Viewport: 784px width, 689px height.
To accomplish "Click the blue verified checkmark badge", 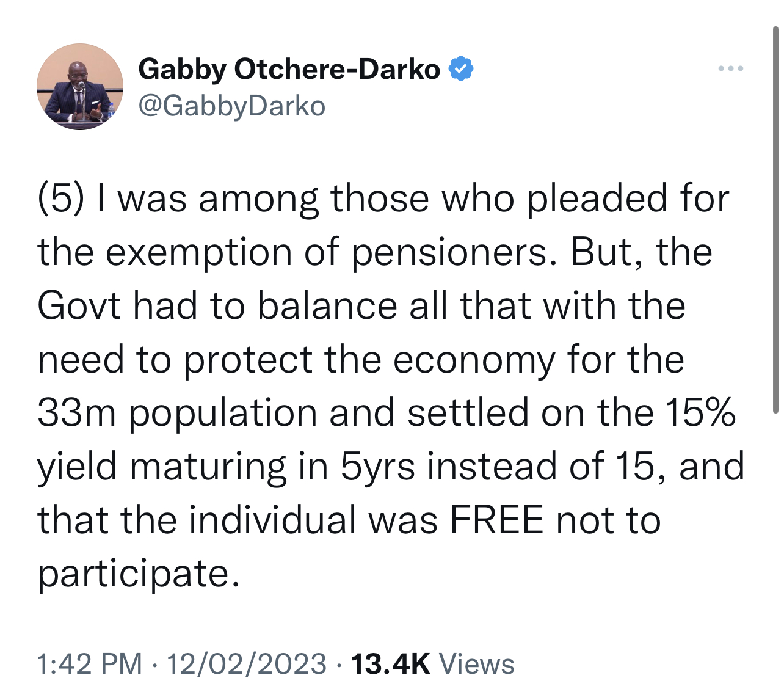I will click(x=461, y=69).
